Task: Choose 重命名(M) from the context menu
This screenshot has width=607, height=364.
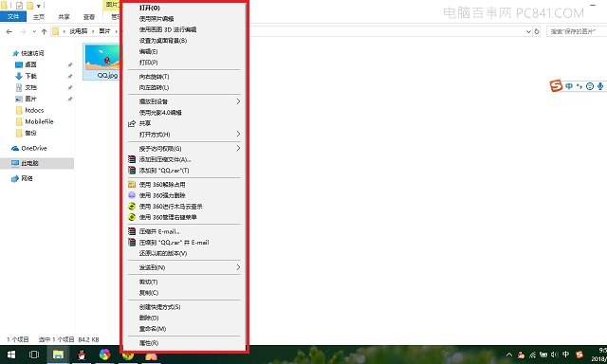Action: pyautogui.click(x=153, y=328)
